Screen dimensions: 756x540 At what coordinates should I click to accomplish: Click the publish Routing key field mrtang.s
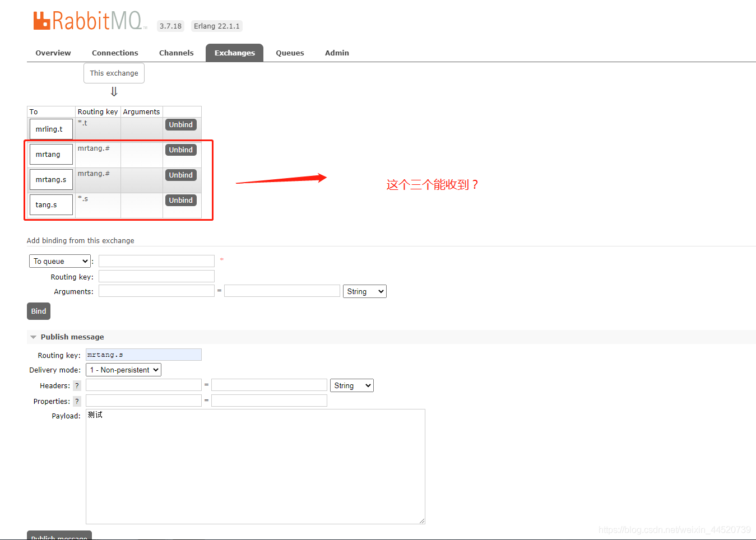pyautogui.click(x=143, y=355)
